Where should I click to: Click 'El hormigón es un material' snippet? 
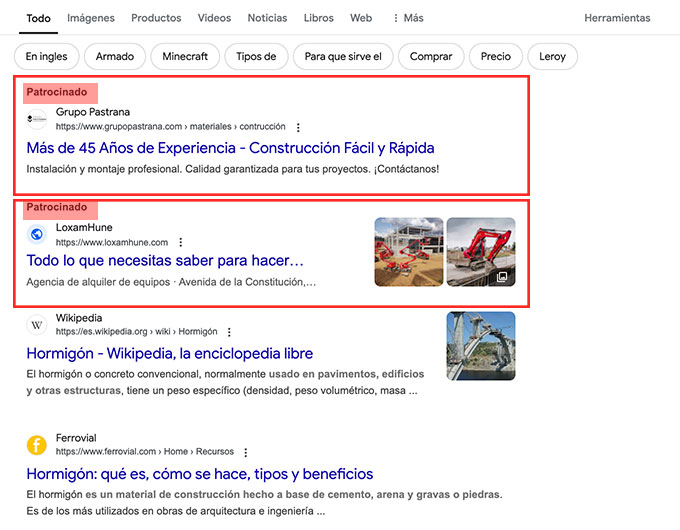tap(264, 503)
